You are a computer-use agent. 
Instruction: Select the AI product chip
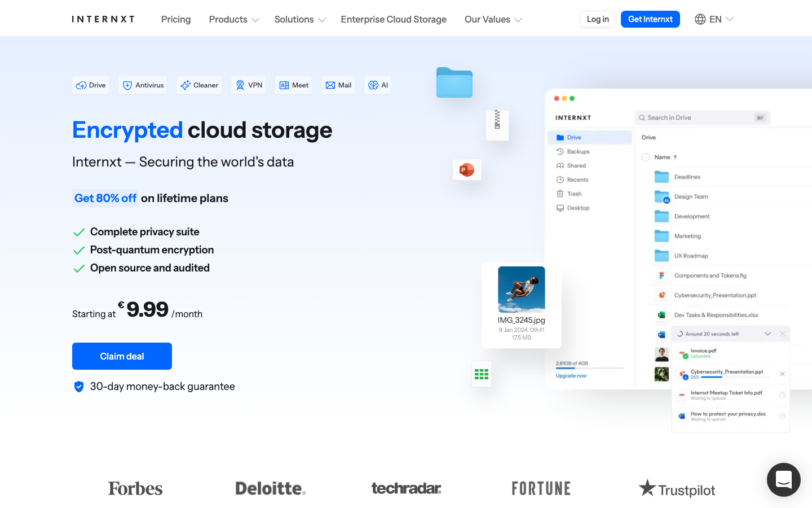pyautogui.click(x=378, y=85)
